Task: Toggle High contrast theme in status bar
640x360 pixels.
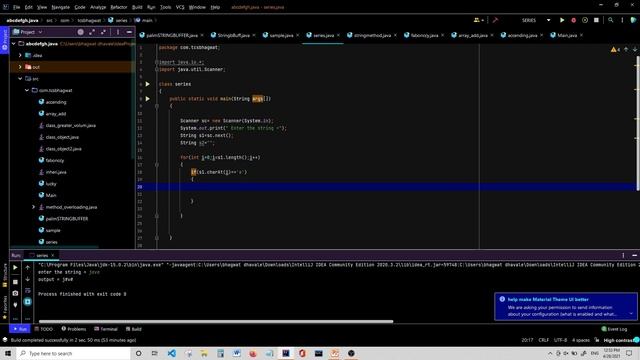Action: pos(618,340)
